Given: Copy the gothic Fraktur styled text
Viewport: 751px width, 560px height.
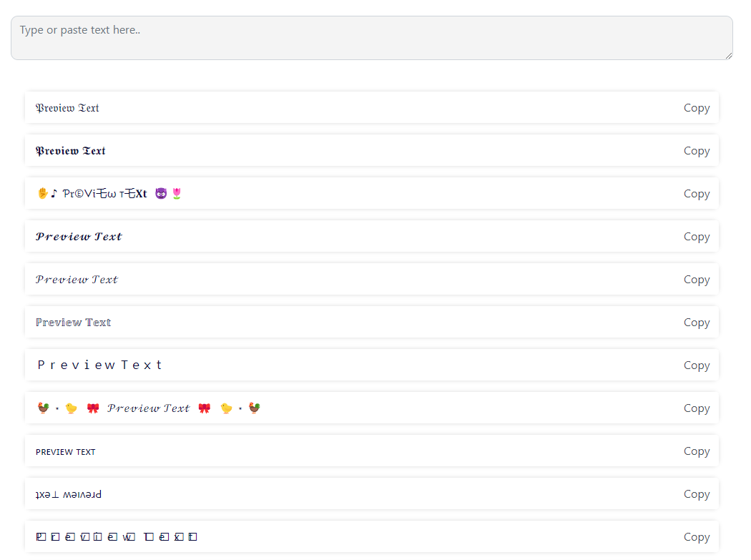Looking at the screenshot, I should coord(696,107).
